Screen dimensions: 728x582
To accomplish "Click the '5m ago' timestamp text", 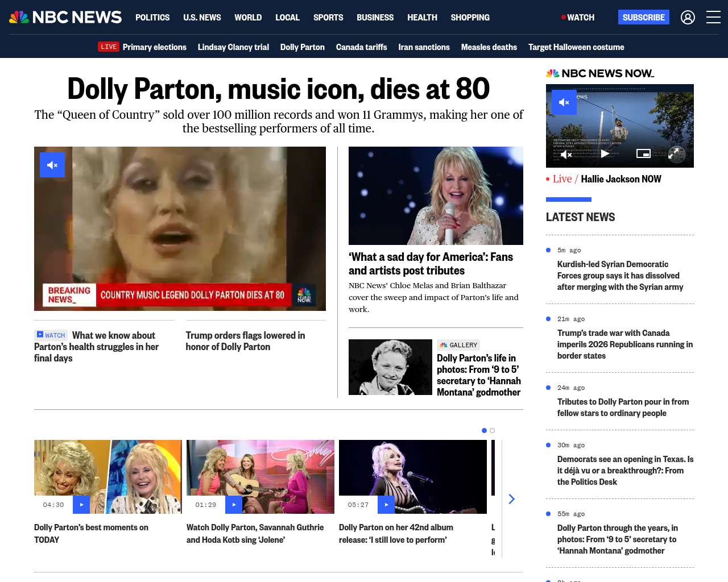I will click(x=569, y=250).
